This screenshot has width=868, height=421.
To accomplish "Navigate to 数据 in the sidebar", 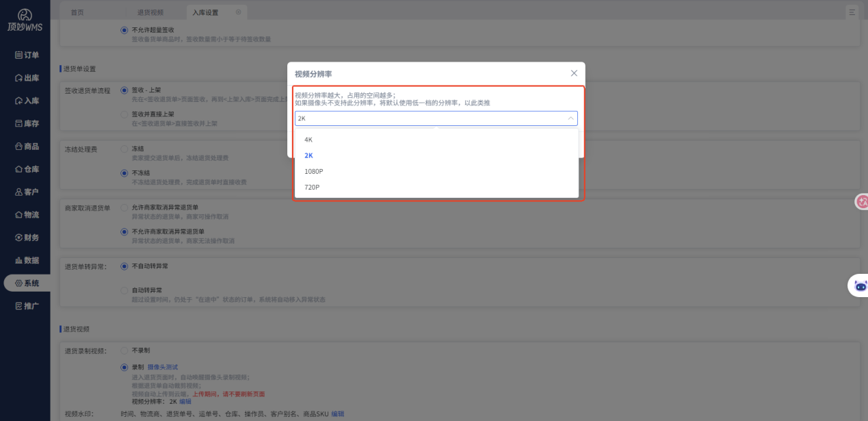I will point(27,261).
